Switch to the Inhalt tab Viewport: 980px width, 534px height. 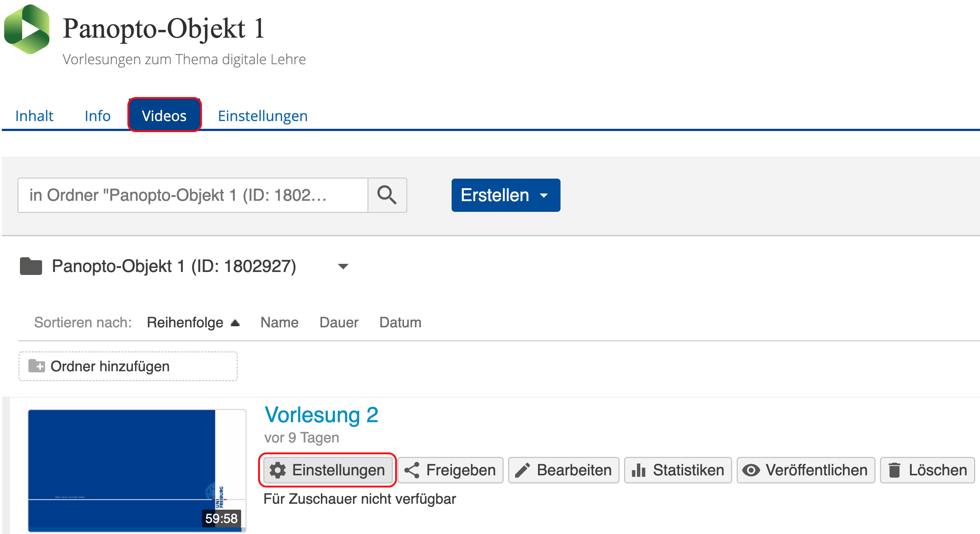click(34, 116)
